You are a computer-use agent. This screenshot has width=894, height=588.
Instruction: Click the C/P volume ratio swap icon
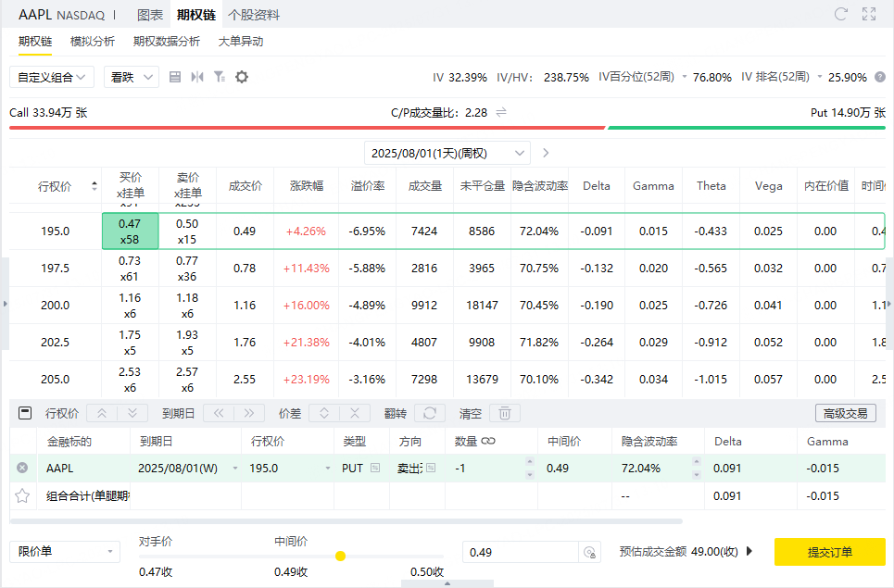point(501,112)
